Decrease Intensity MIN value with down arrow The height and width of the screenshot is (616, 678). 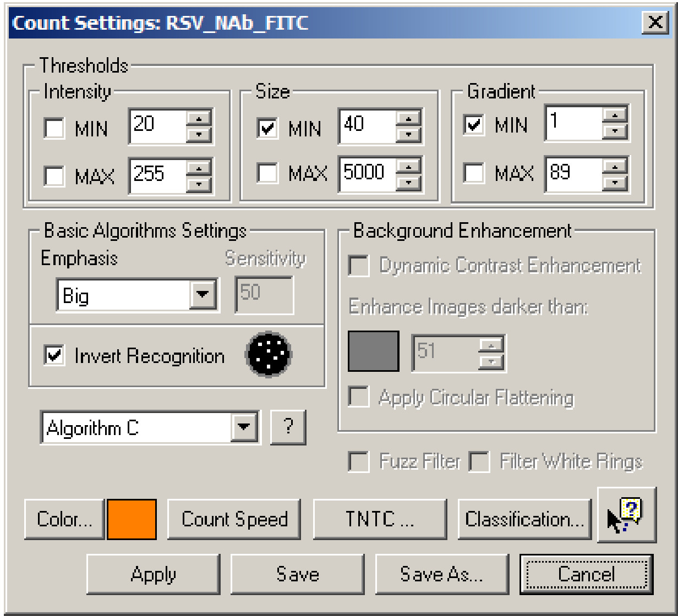(x=199, y=134)
